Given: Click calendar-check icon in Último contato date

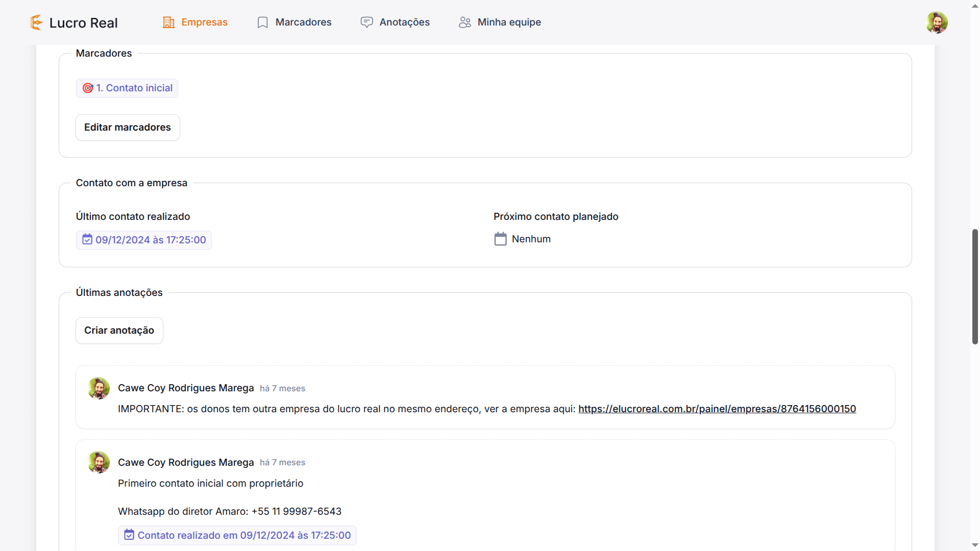Looking at the screenshot, I should pos(87,240).
